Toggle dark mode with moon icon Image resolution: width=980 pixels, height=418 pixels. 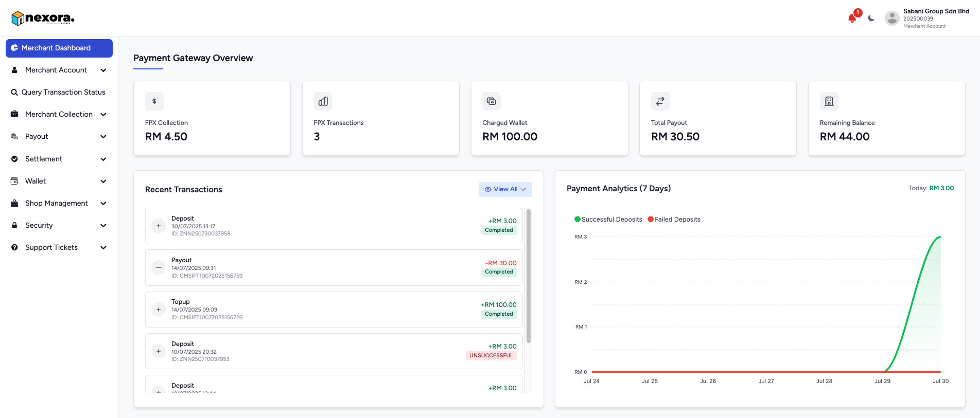click(871, 19)
